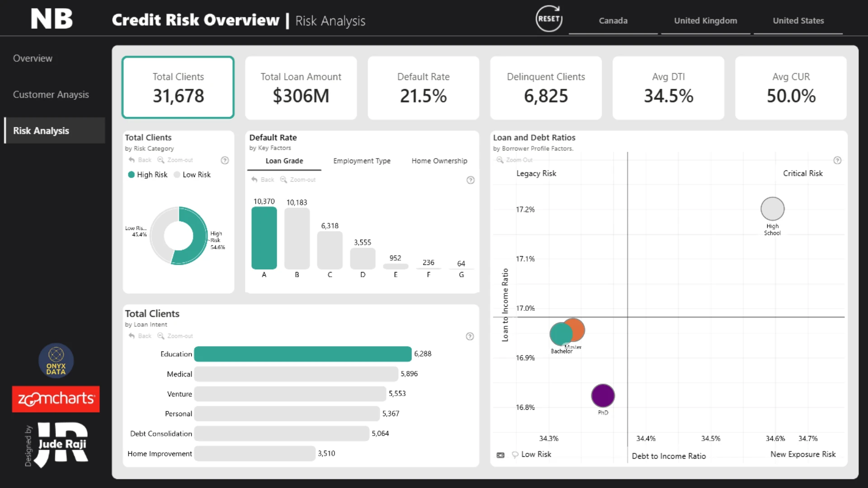Toggle Low Risk legend under scatter chart
Screen dimensions: 868x488
click(x=532, y=455)
